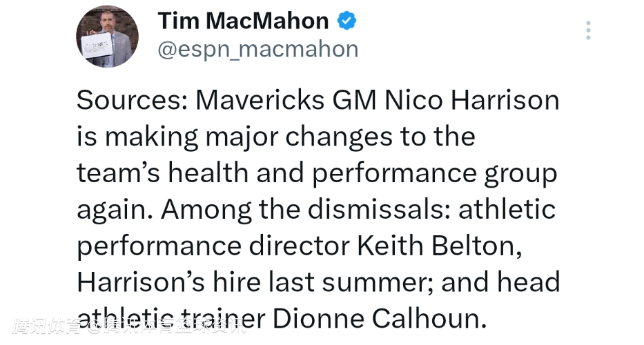Click the name Keith Belton
Image resolution: width=644 pixels, height=345 pixels.
point(440,246)
